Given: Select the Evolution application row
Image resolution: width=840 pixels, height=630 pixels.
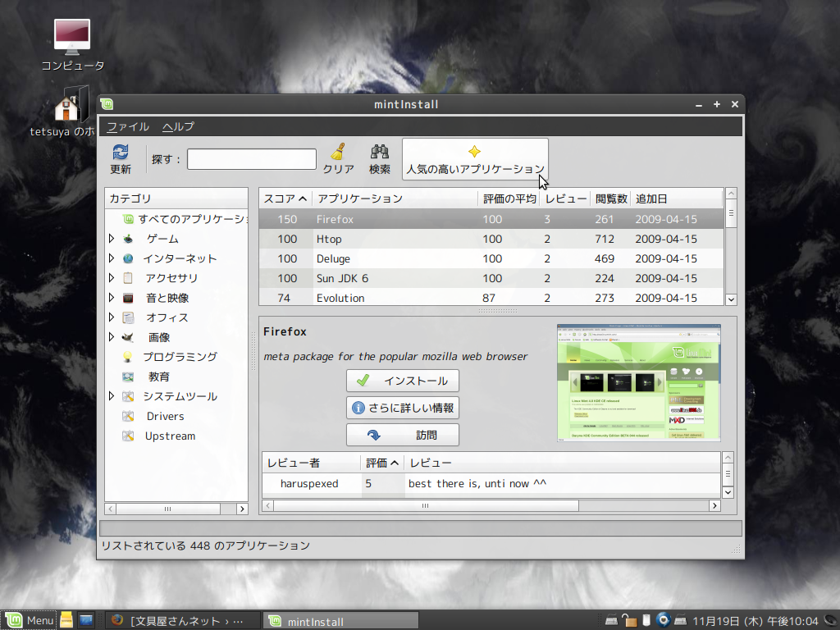Looking at the screenshot, I should [491, 297].
